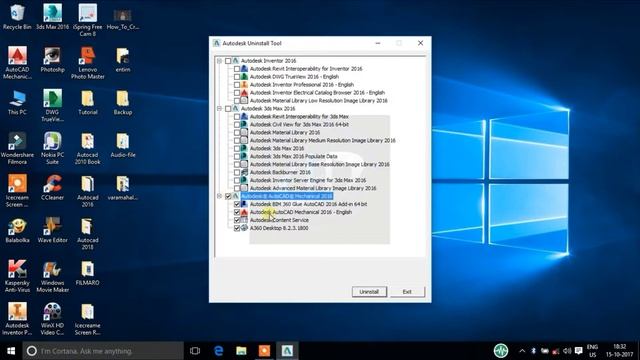Check the Autodesk Inventor 2016 checkbox
Viewport: 640px width, 360px height.
[228, 61]
